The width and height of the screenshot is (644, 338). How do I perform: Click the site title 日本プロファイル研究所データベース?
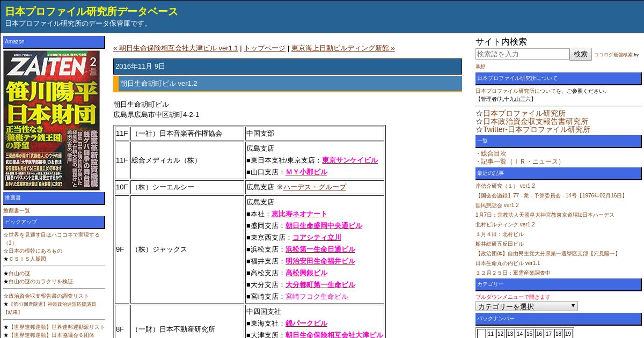pyautogui.click(x=92, y=12)
